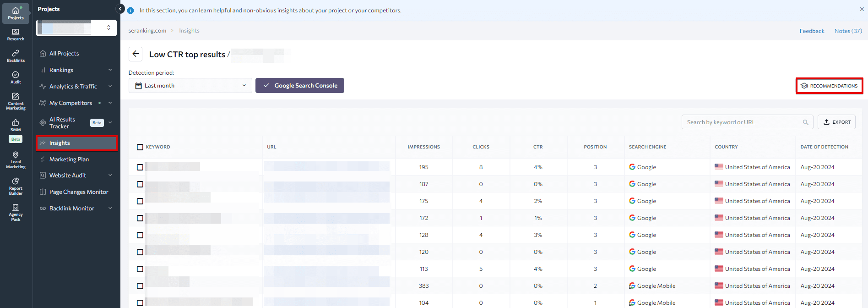
Task: Check the row with 172 impressions
Action: tap(140, 218)
